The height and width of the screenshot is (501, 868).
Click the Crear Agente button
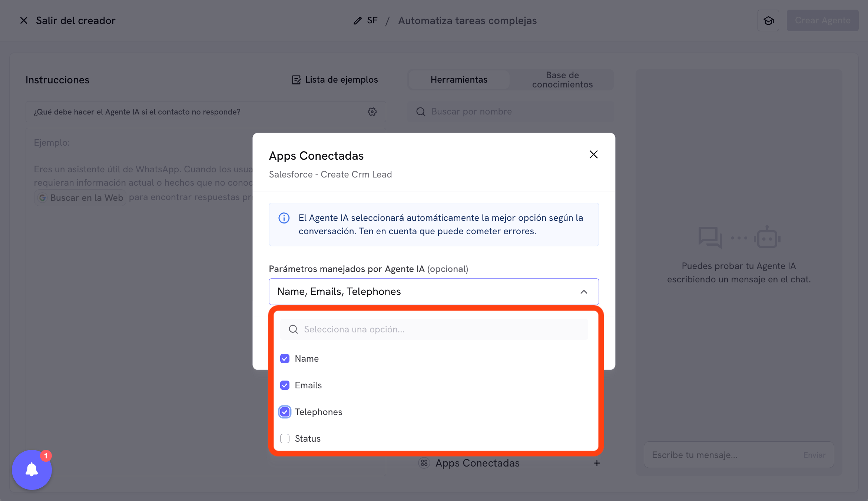pyautogui.click(x=822, y=20)
